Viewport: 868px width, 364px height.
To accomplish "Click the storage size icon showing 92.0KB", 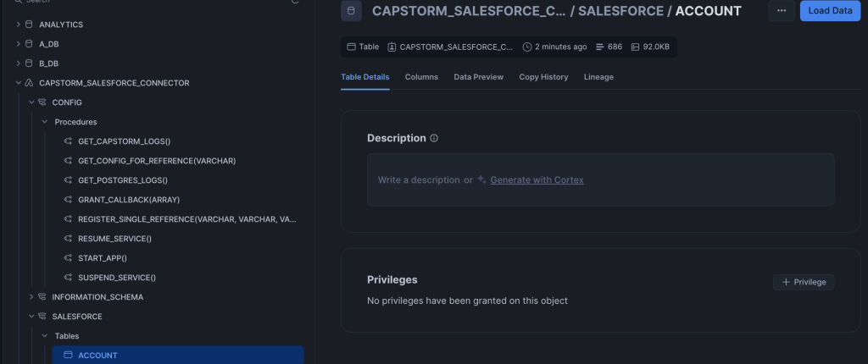I will click(x=635, y=47).
